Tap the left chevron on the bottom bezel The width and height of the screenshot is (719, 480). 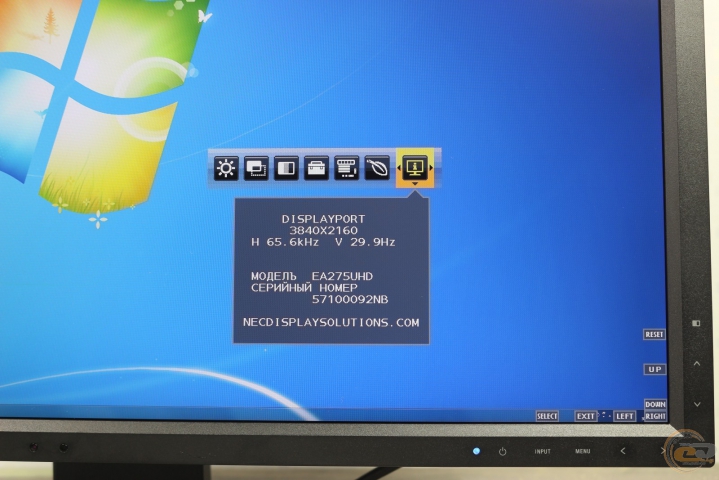pyautogui.click(x=623, y=451)
